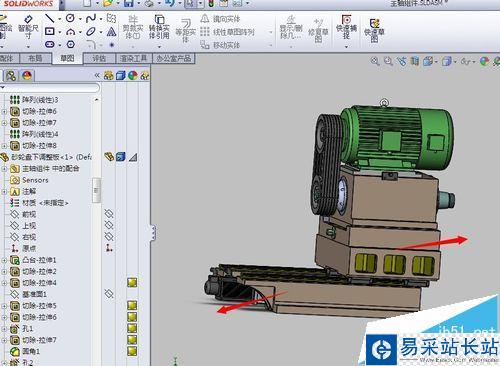Select the 材质 <未指定> item

click(x=39, y=203)
